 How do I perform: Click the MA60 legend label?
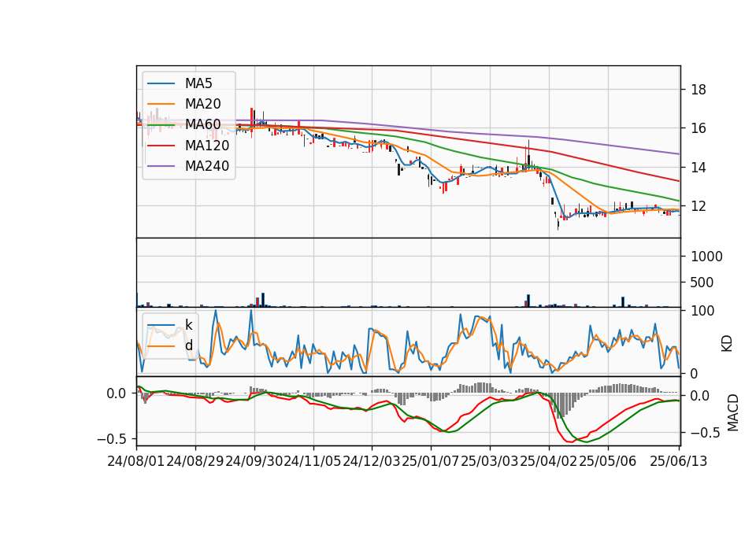coord(203,125)
